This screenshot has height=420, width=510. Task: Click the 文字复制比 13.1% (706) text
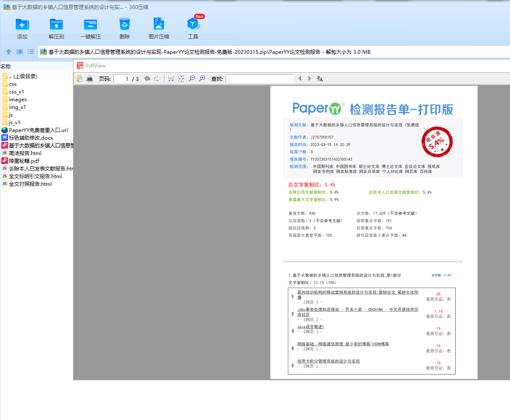click(312, 282)
